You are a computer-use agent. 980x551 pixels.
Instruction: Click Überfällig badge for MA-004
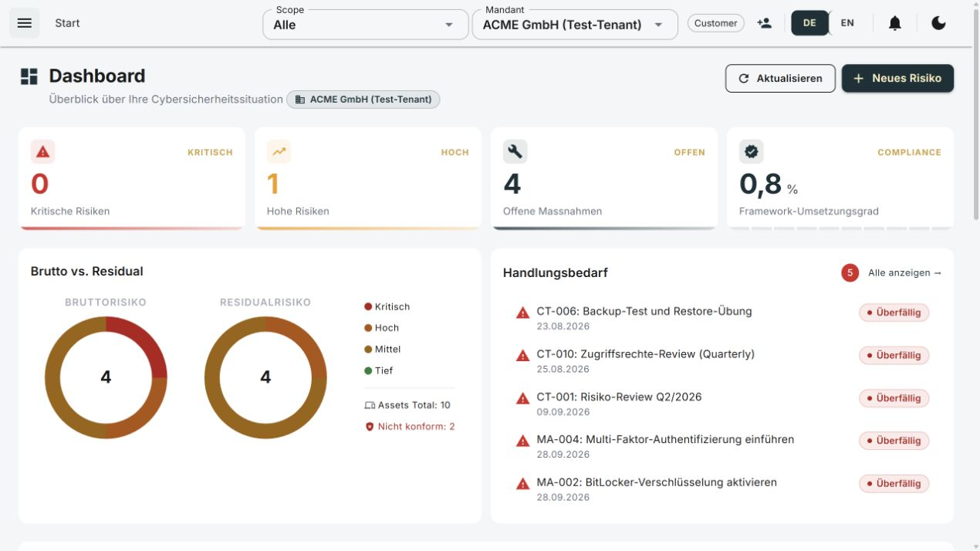coord(894,441)
